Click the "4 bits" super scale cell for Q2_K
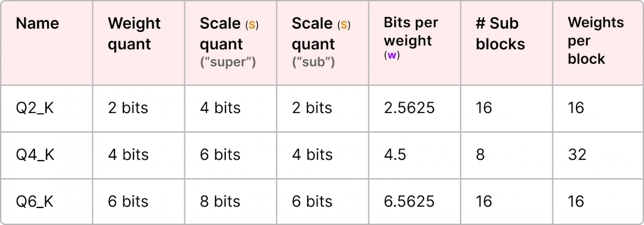644x225 pixels. pyautogui.click(x=220, y=108)
